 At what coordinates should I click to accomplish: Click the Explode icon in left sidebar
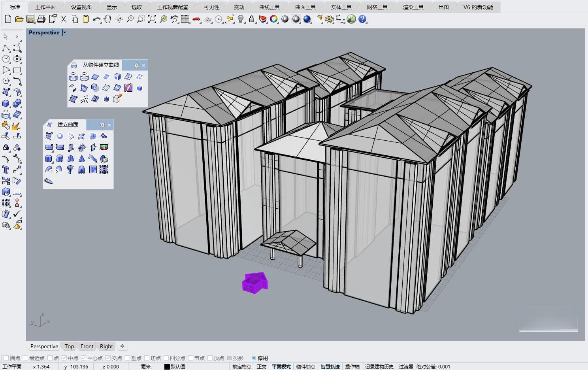(x=17, y=125)
